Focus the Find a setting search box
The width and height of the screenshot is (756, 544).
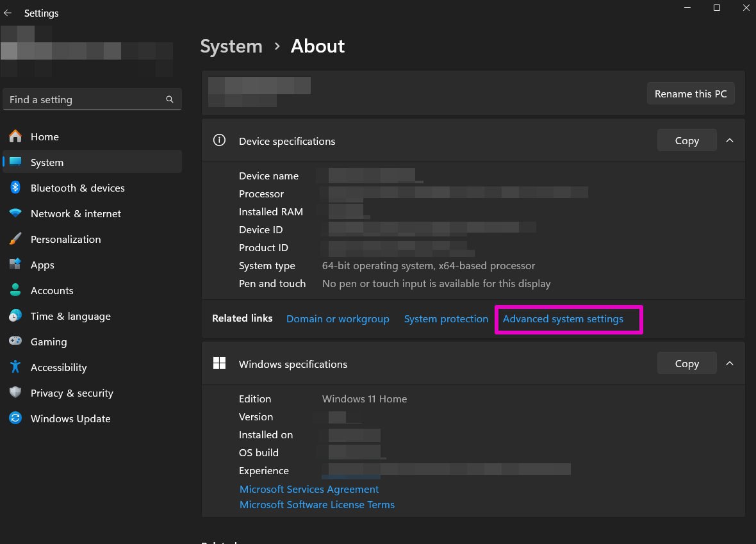(x=92, y=99)
